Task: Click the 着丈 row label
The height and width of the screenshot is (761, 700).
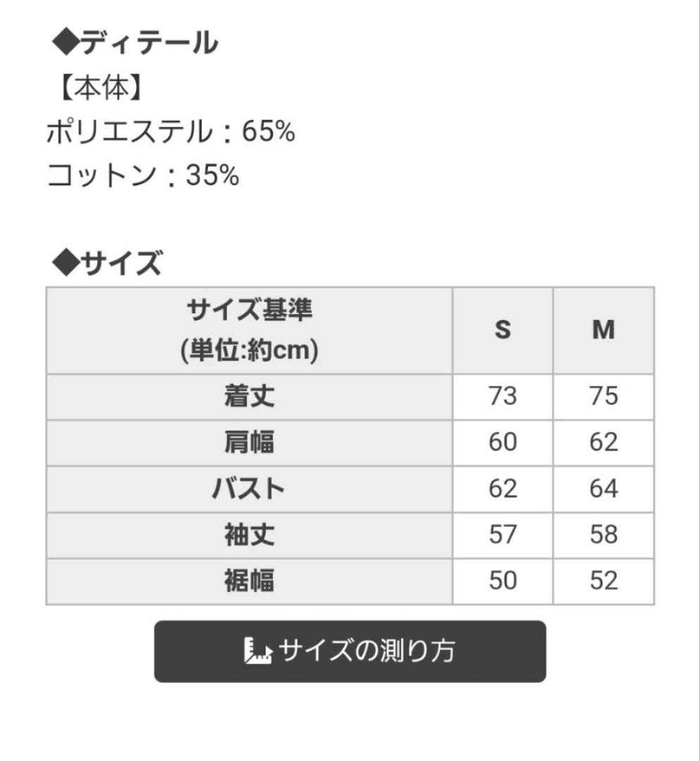Action: (248, 395)
